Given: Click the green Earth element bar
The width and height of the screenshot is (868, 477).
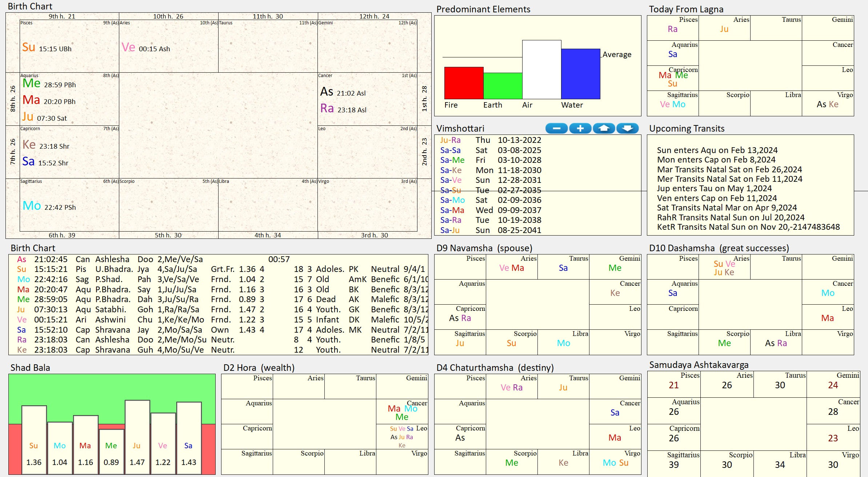Looking at the screenshot, I should pyautogui.click(x=503, y=86).
